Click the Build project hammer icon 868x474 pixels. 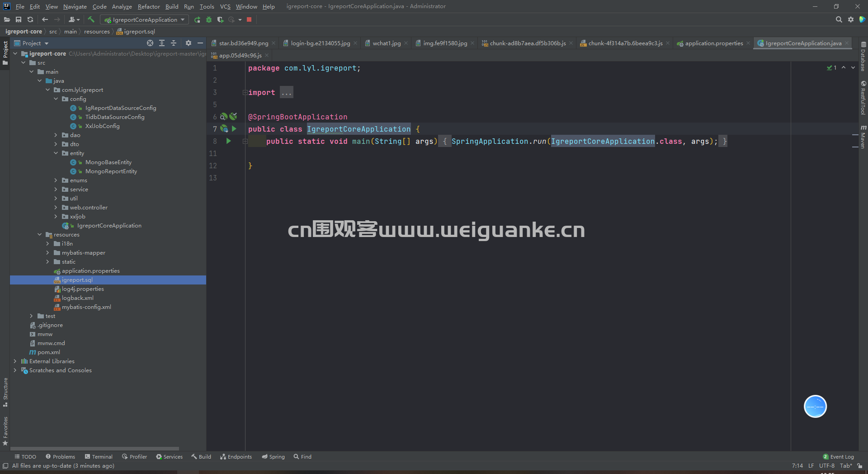click(x=91, y=19)
